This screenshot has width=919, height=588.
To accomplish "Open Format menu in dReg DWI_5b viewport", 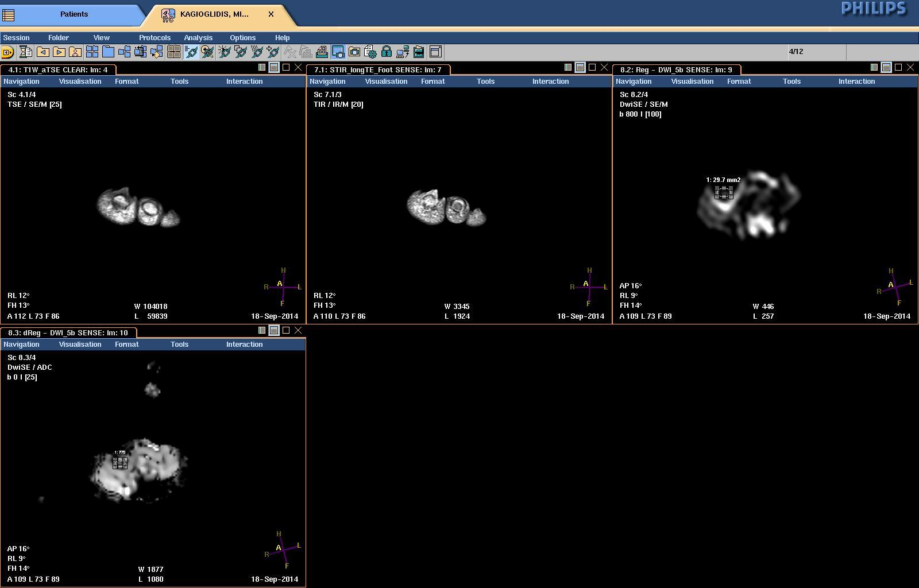I will 126,345.
